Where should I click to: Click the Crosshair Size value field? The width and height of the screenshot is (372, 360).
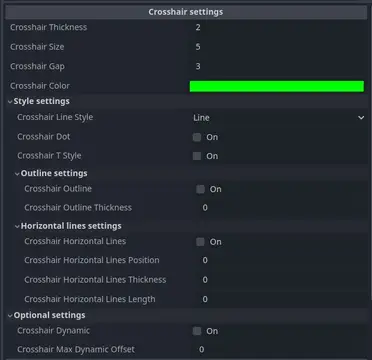[278, 47]
